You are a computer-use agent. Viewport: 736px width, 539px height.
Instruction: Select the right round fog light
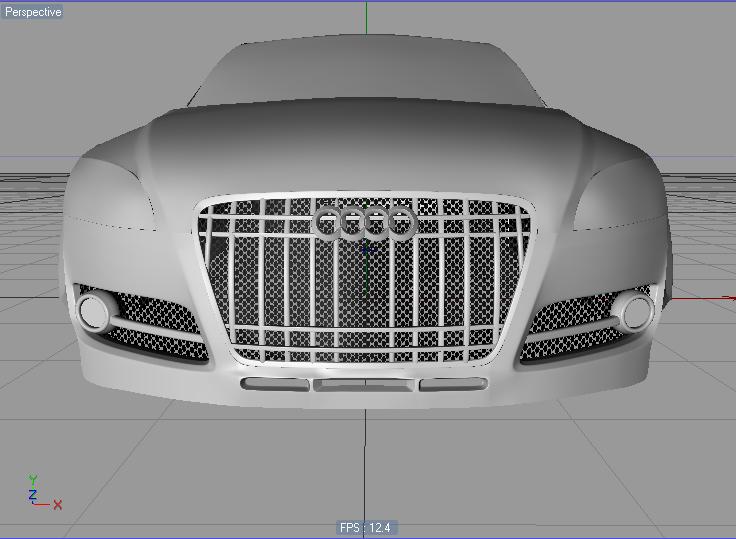click(635, 311)
